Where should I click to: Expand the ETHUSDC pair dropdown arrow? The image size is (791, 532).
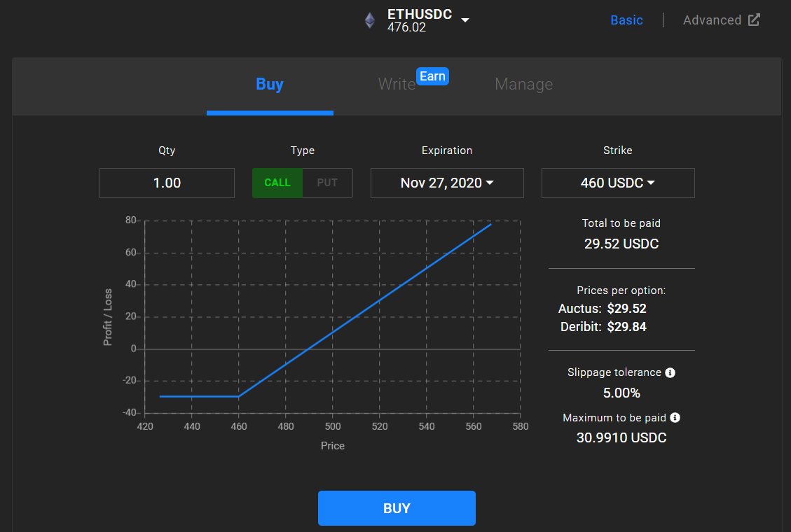coord(465,20)
